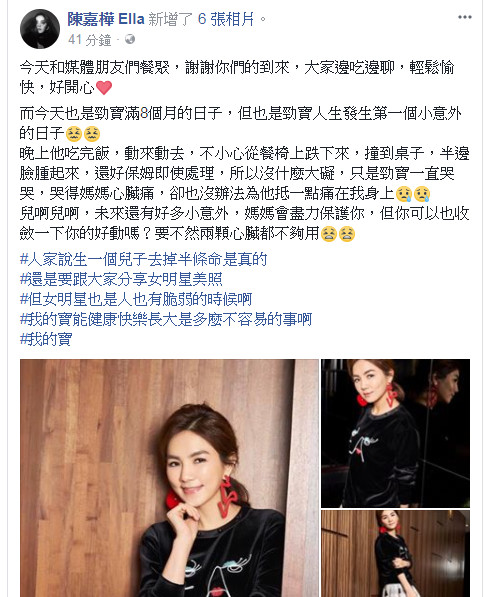493x597 pixels.
Task: Open the bottom-right full-body photo thumbnail
Action: tap(396, 554)
